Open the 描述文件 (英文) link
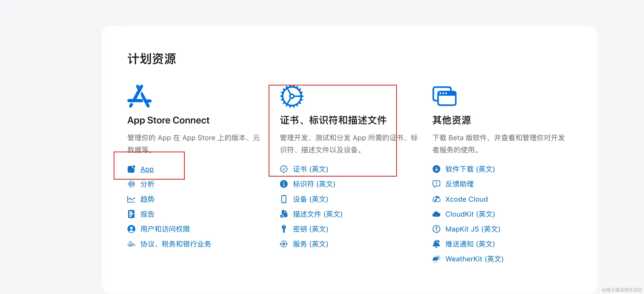644x294 pixels. [x=318, y=214]
